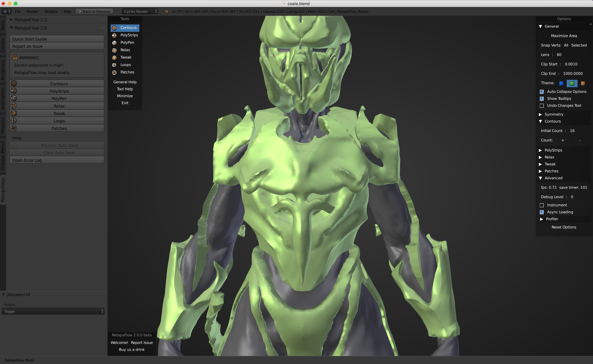The image size is (593, 364).
Task: Expand the Symmetry section
Action: pos(541,114)
